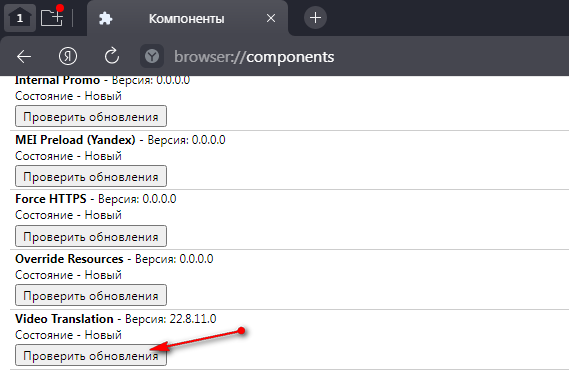Viewport: 569px width, 372px height.
Task: Click the version 22.8.11.0 text
Action: coord(193,319)
